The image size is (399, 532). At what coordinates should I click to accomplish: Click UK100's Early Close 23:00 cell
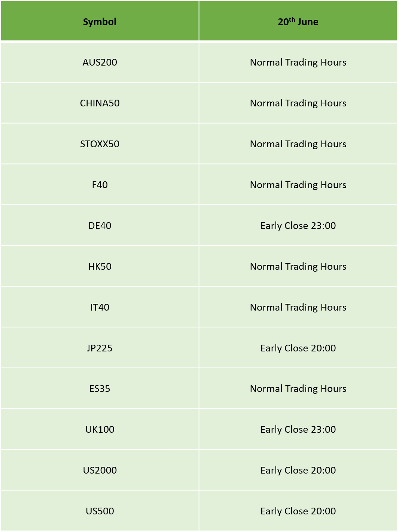click(x=298, y=429)
